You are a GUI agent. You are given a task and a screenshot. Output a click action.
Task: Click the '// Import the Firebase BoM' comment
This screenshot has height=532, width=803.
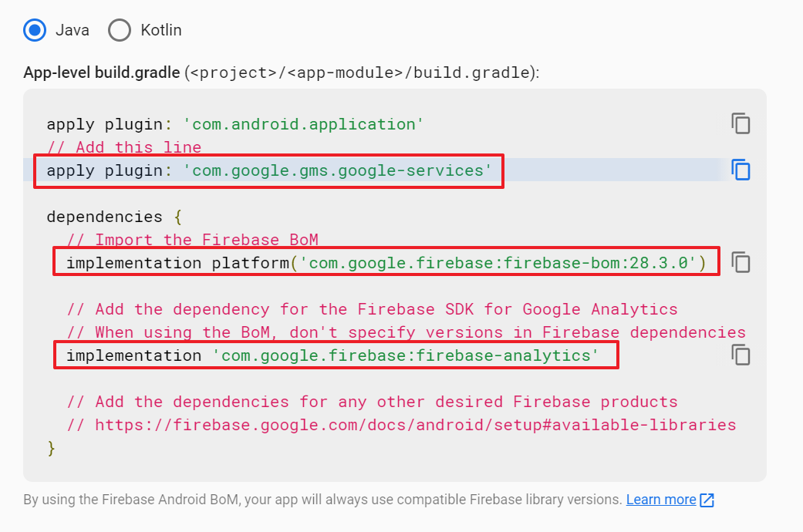point(193,240)
